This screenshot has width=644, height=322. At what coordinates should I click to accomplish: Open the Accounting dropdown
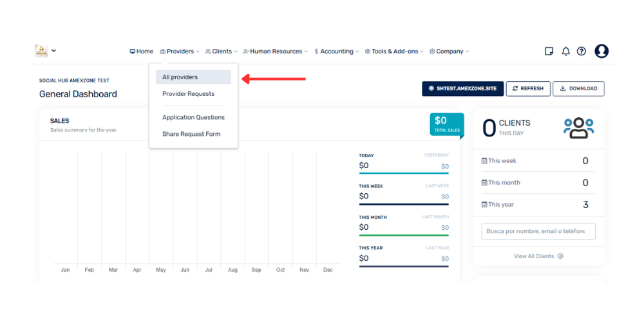pyautogui.click(x=336, y=52)
